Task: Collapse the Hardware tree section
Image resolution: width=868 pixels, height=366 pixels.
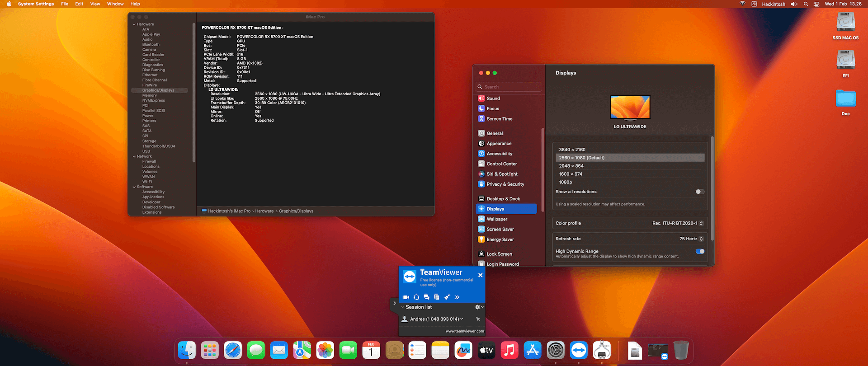Action: [134, 24]
